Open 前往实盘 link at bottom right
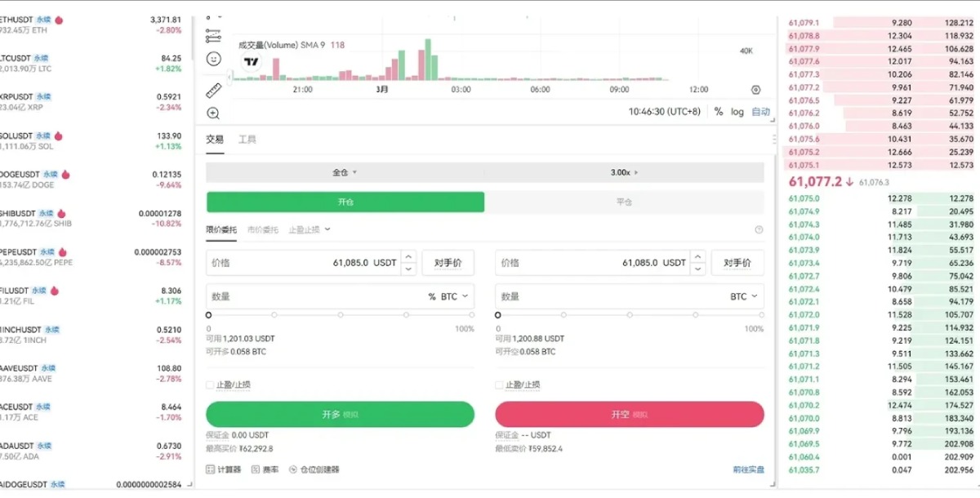980x498 pixels. pos(747,469)
